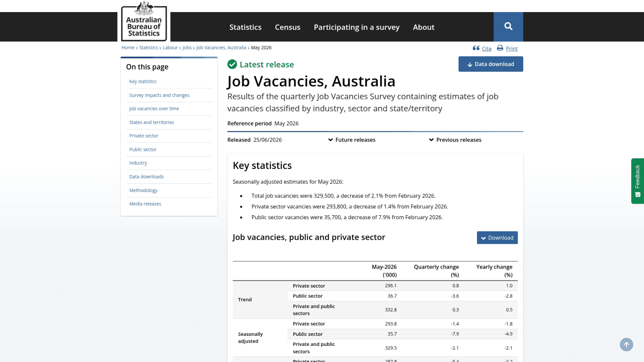Go to Statistics breadcrumb
The image size is (644, 362).
pos(149,47)
